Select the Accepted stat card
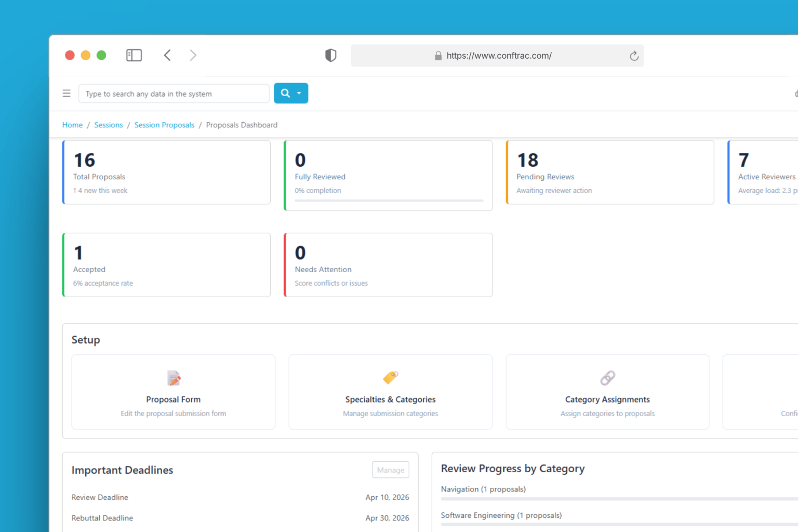The image size is (798, 532). click(x=166, y=265)
